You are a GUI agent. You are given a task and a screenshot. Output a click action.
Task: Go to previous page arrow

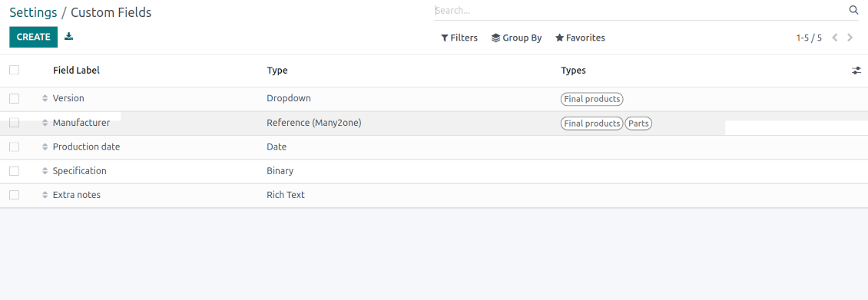(835, 38)
